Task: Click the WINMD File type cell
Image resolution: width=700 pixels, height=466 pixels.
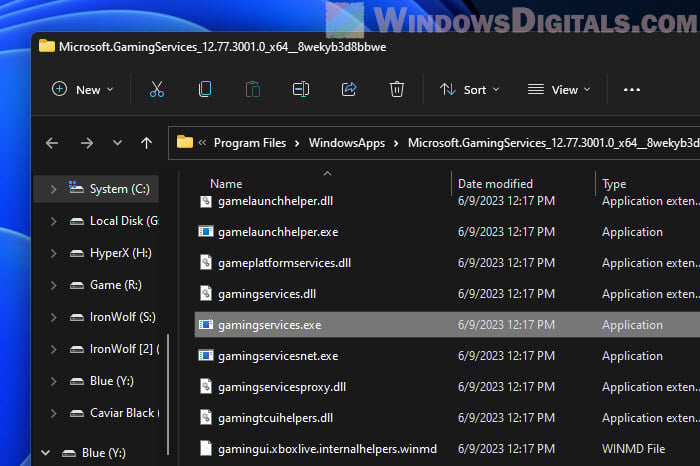Action: coord(633,449)
